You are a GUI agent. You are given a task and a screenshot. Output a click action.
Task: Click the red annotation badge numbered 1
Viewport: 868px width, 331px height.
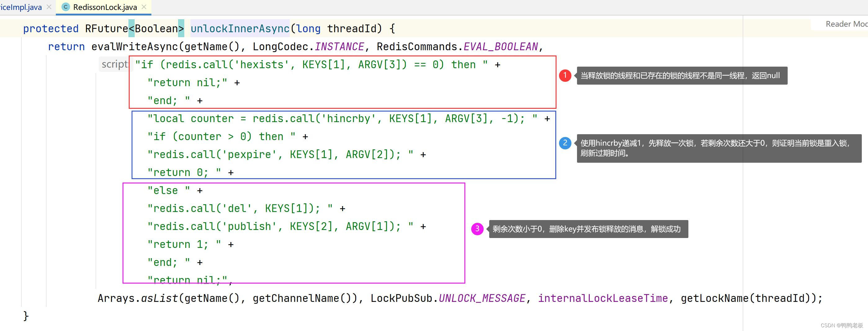coord(566,76)
